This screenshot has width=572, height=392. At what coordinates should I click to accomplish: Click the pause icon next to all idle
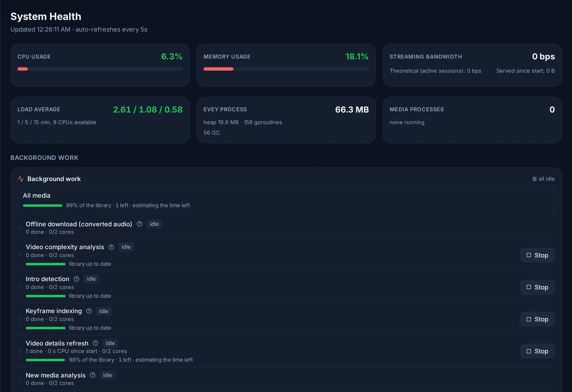click(x=534, y=179)
